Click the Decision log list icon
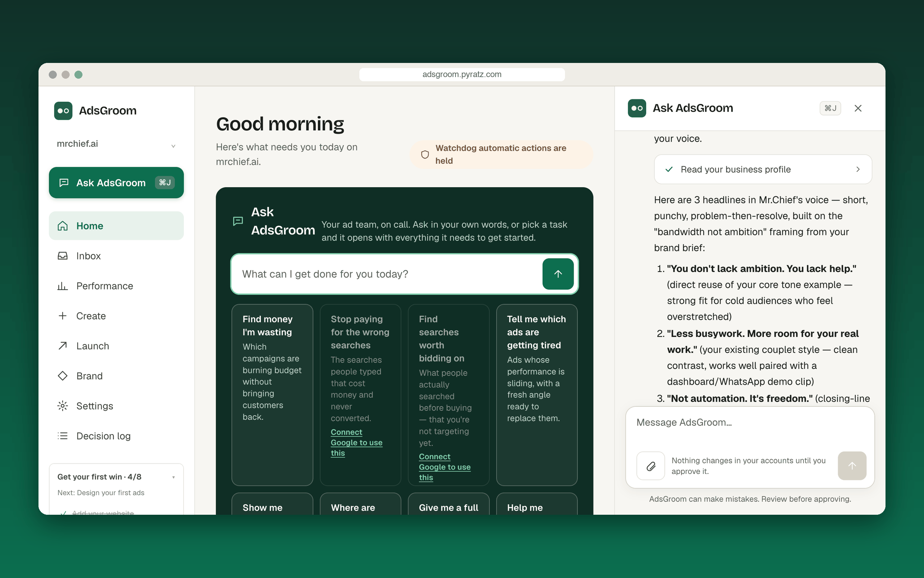Screen dimensions: 924x578 click(63, 436)
